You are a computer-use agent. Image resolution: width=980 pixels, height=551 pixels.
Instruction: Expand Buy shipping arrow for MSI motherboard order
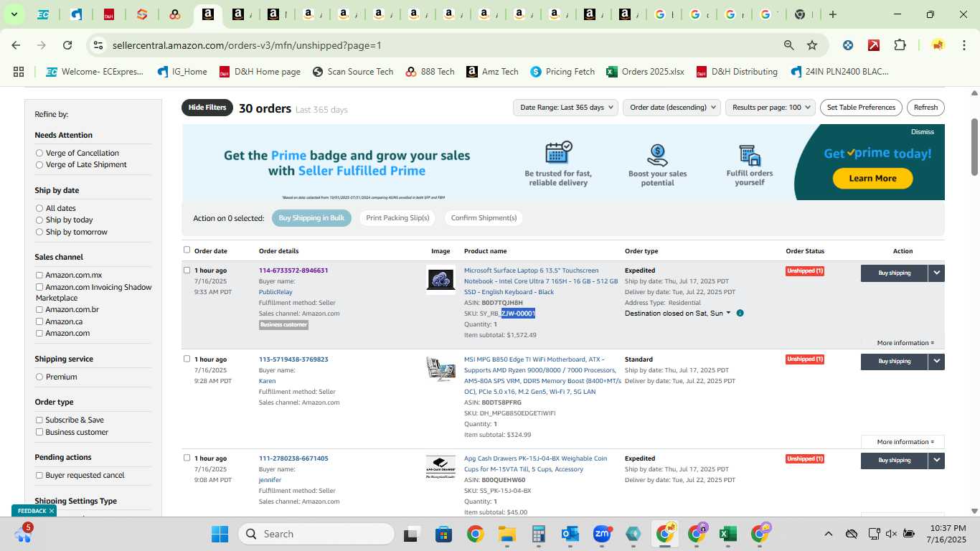pyautogui.click(x=936, y=362)
